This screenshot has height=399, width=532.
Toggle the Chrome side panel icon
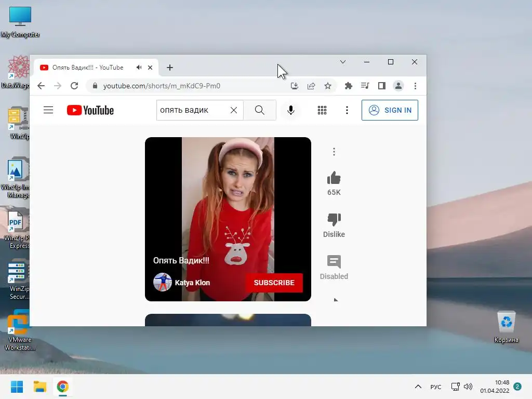(382, 86)
